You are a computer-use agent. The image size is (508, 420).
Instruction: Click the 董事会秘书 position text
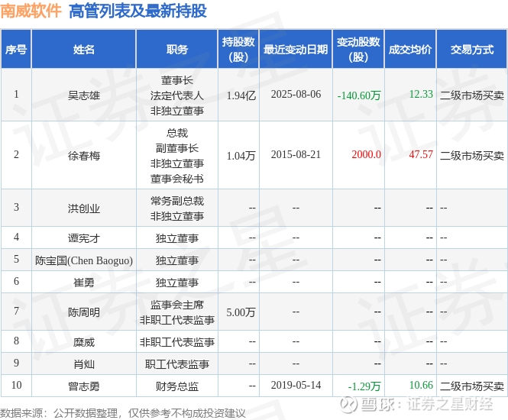coord(177,179)
